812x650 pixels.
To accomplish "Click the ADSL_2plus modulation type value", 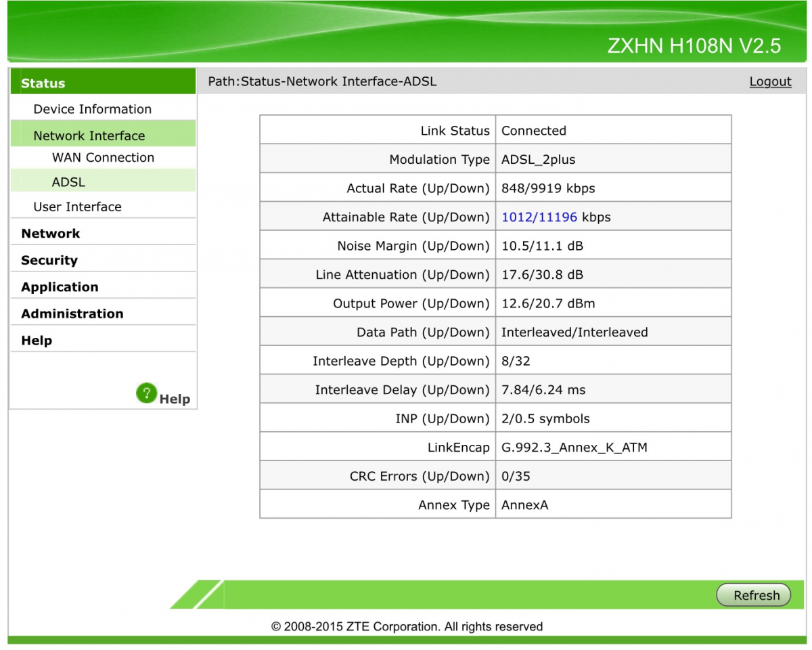I will pyautogui.click(x=538, y=160).
